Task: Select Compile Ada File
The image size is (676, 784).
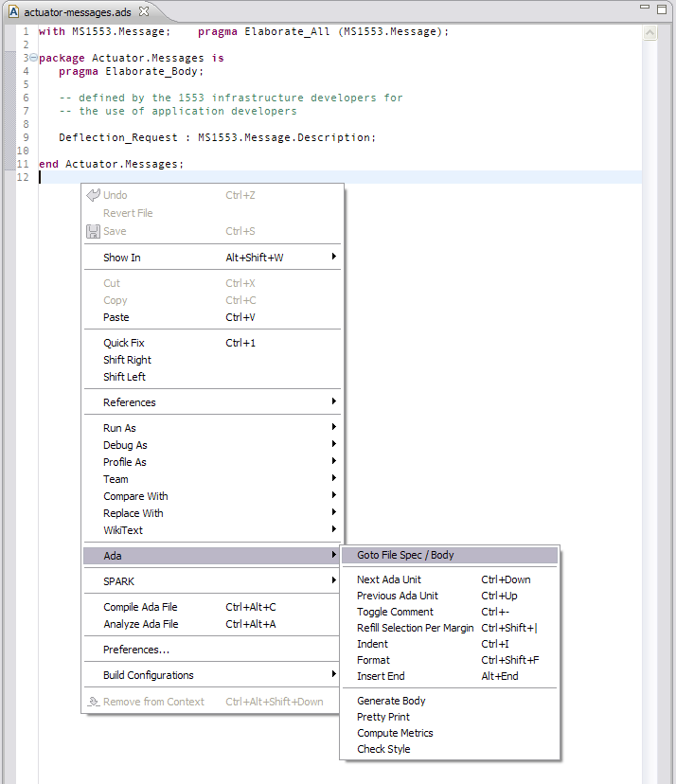Action: click(212, 607)
